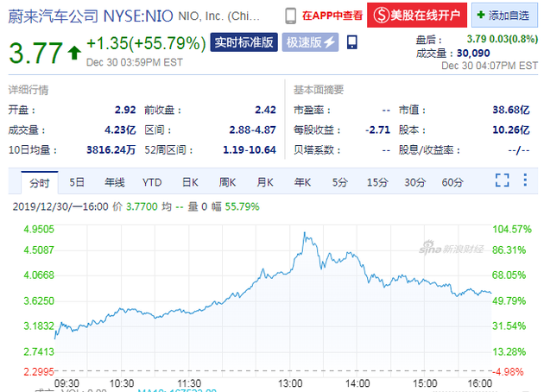
Task: Click the intraday peak on the price chart
Action: click(305, 233)
